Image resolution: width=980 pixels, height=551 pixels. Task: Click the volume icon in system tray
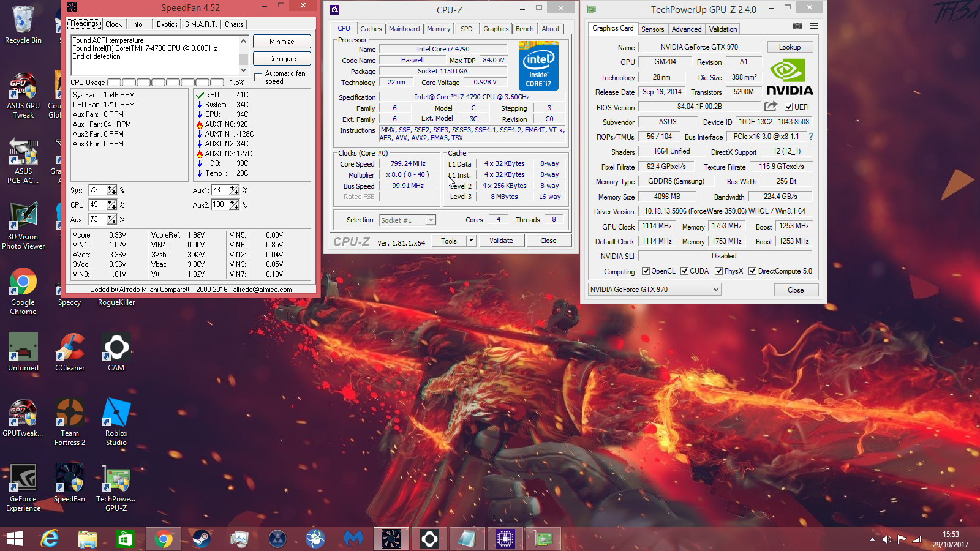coord(887,539)
